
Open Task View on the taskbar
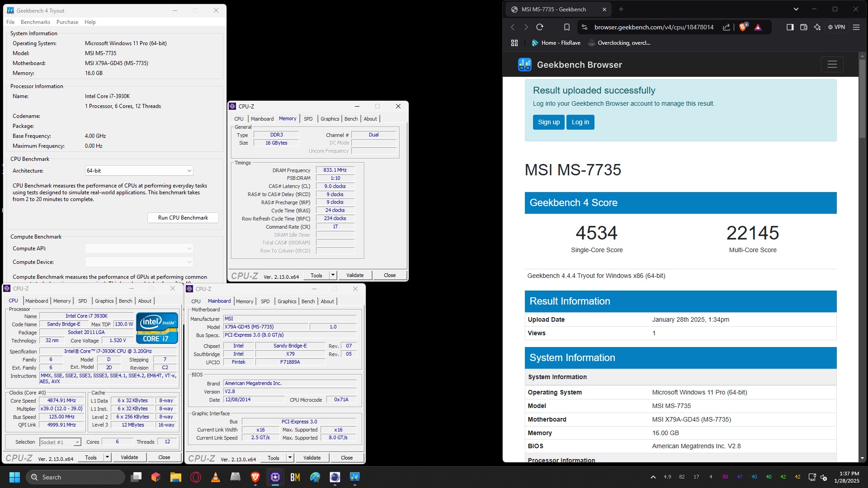[136, 477]
